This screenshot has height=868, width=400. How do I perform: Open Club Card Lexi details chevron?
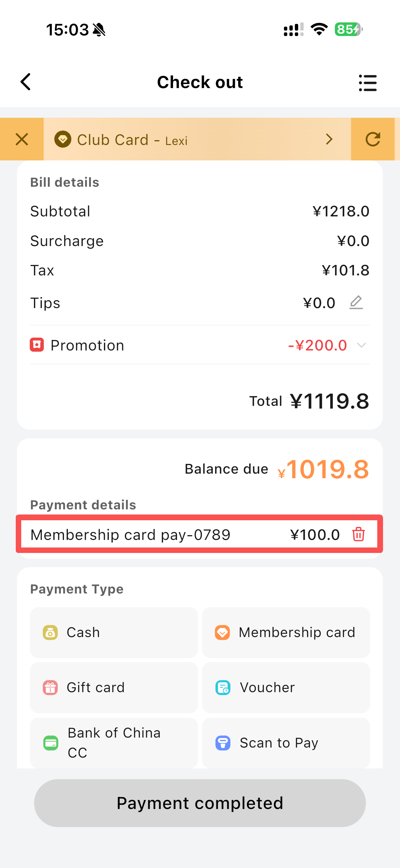[329, 139]
